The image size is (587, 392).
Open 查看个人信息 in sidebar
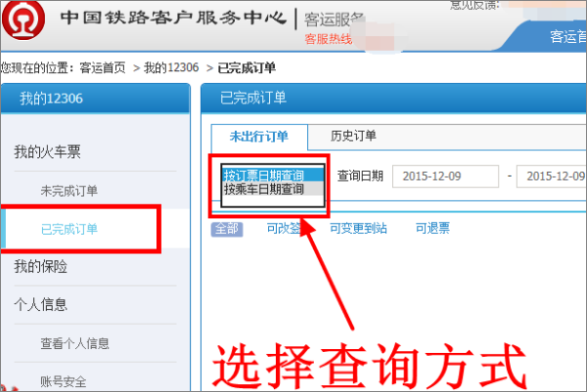[75, 343]
